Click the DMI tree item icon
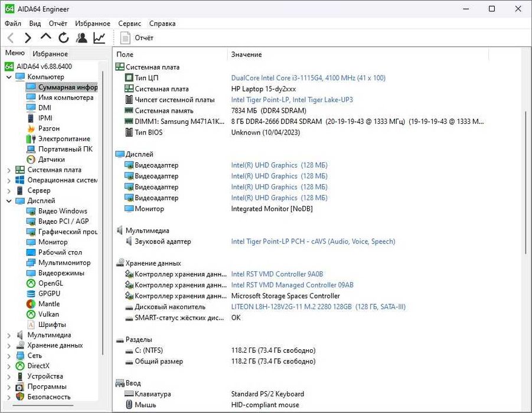 pos(31,107)
